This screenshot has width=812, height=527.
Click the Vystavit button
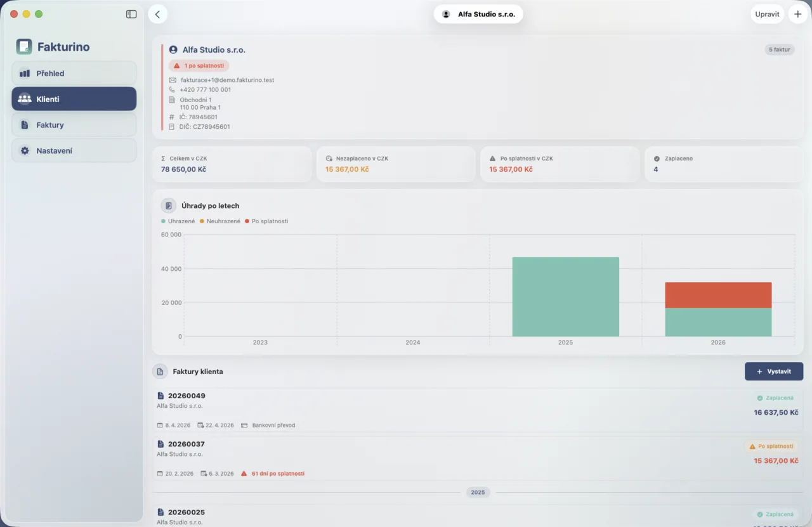tap(774, 372)
